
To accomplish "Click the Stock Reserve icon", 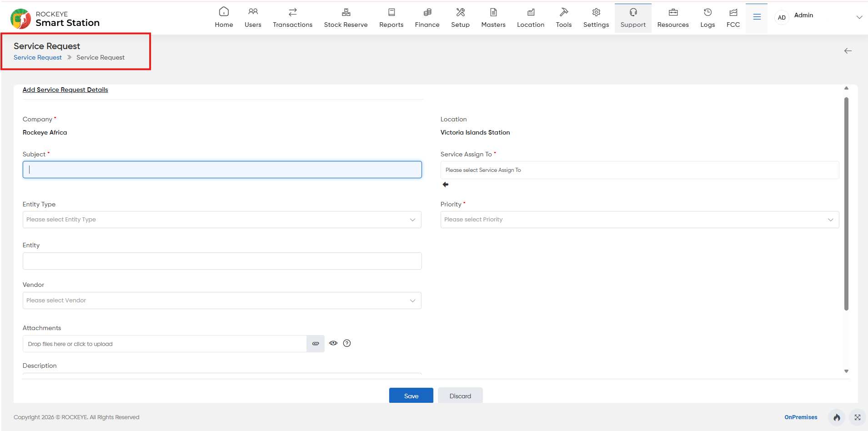I will pyautogui.click(x=346, y=12).
